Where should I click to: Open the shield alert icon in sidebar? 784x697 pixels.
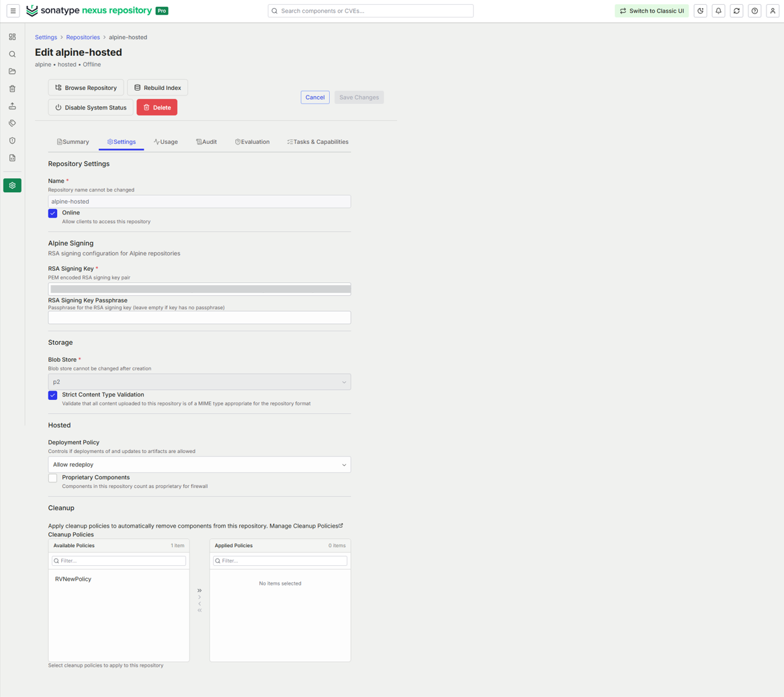coord(13,140)
